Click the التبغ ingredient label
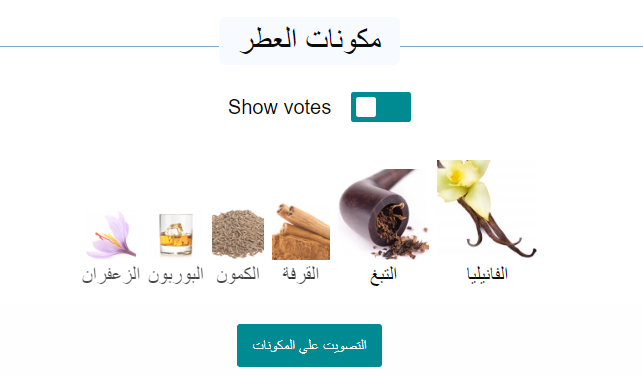The width and height of the screenshot is (643, 377). [x=383, y=275]
